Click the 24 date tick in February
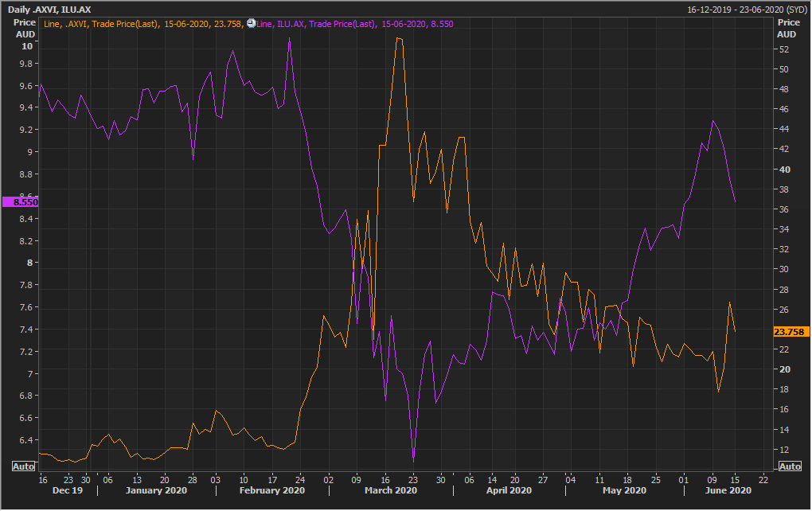Viewport: 812px width, 511px height. pyautogui.click(x=300, y=480)
